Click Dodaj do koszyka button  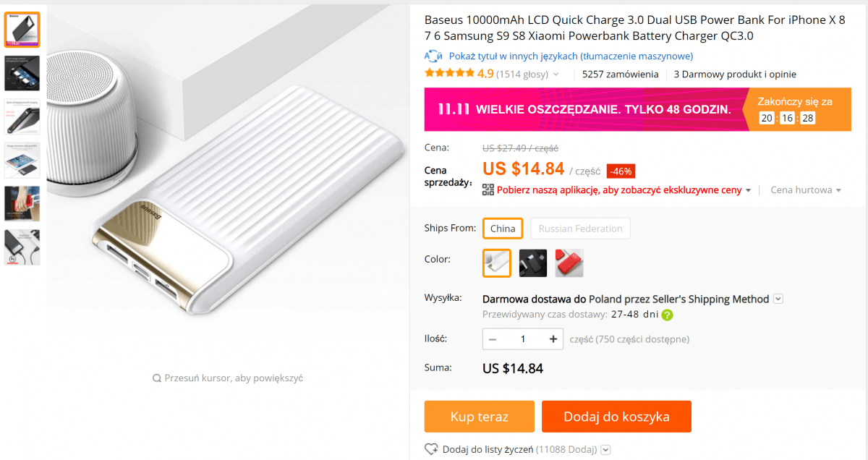click(616, 417)
